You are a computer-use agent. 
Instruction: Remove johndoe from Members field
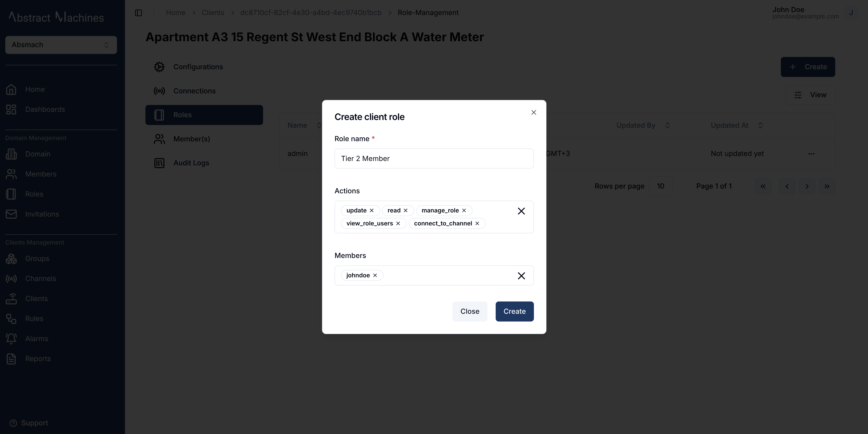(375, 275)
